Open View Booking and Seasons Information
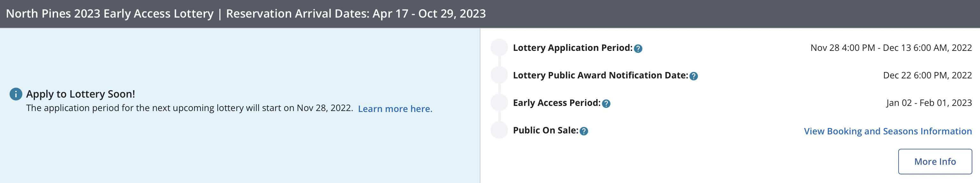 887,131
